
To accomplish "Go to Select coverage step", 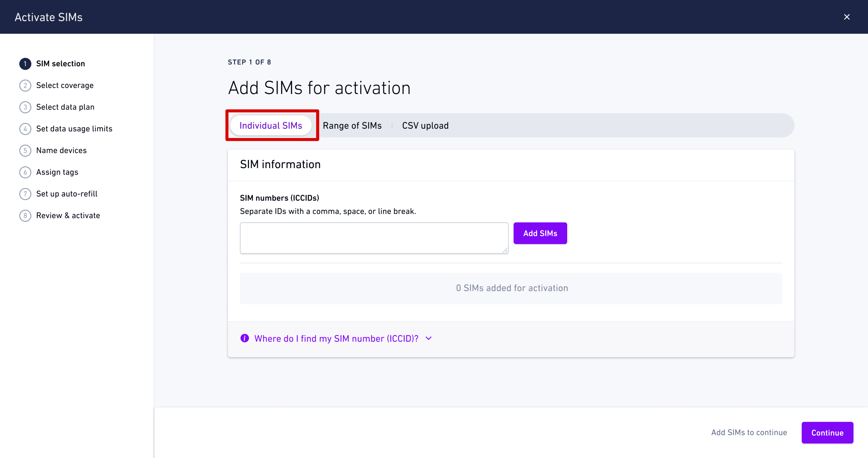I will [x=65, y=86].
